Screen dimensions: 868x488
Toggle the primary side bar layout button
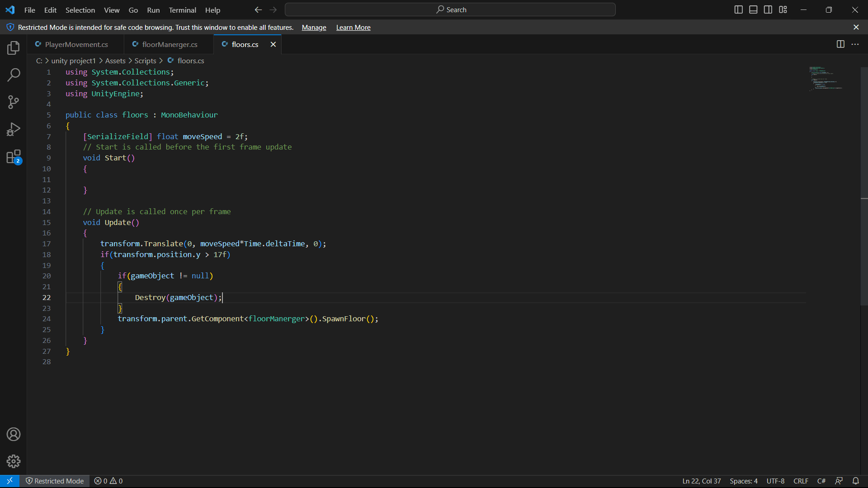click(x=738, y=9)
